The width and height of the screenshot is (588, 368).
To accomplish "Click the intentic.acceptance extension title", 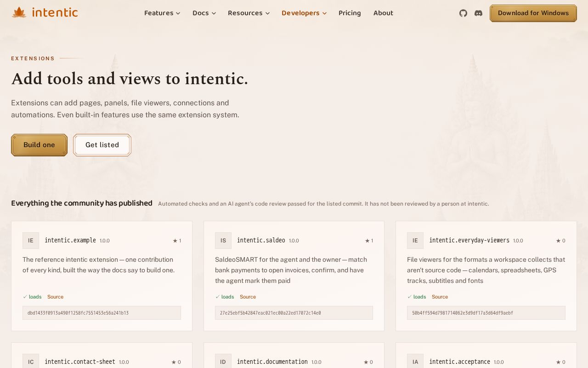I will coord(459,362).
